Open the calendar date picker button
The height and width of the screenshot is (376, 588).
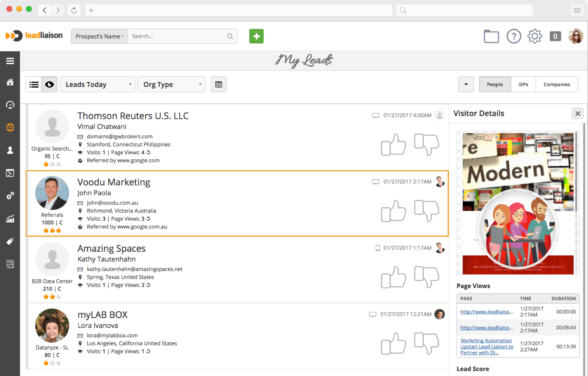click(219, 84)
